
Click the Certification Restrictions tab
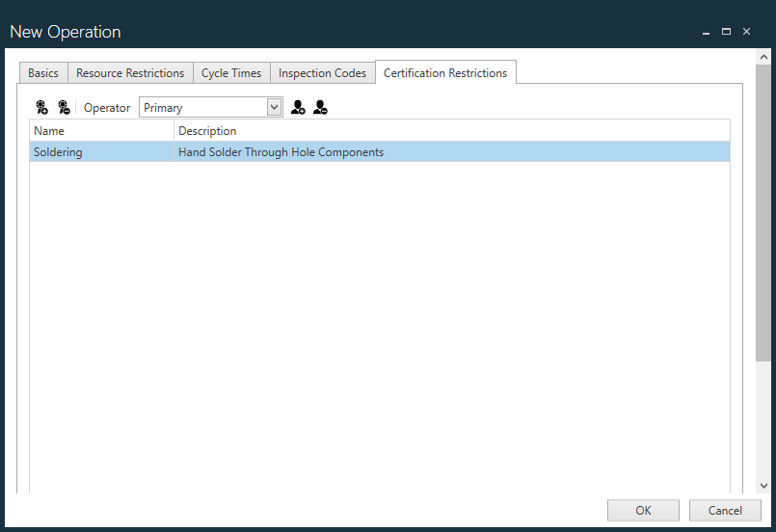click(x=445, y=73)
